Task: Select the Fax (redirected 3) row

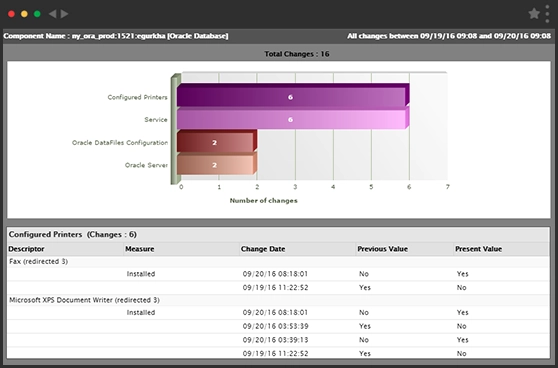Action: [x=278, y=262]
